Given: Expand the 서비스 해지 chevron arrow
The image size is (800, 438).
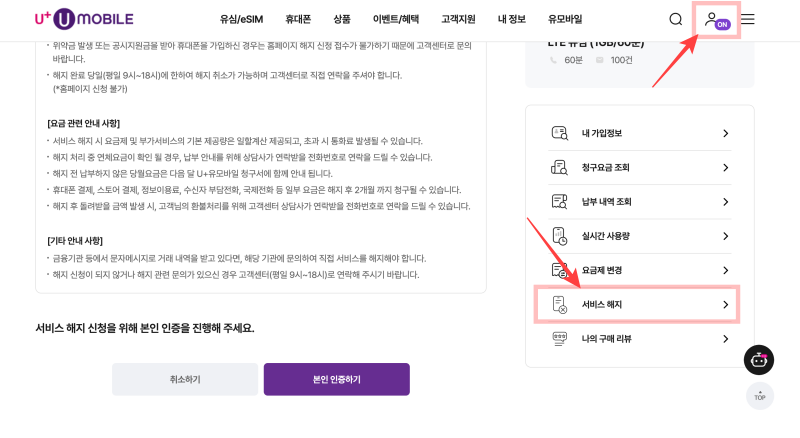Looking at the screenshot, I should 725,304.
